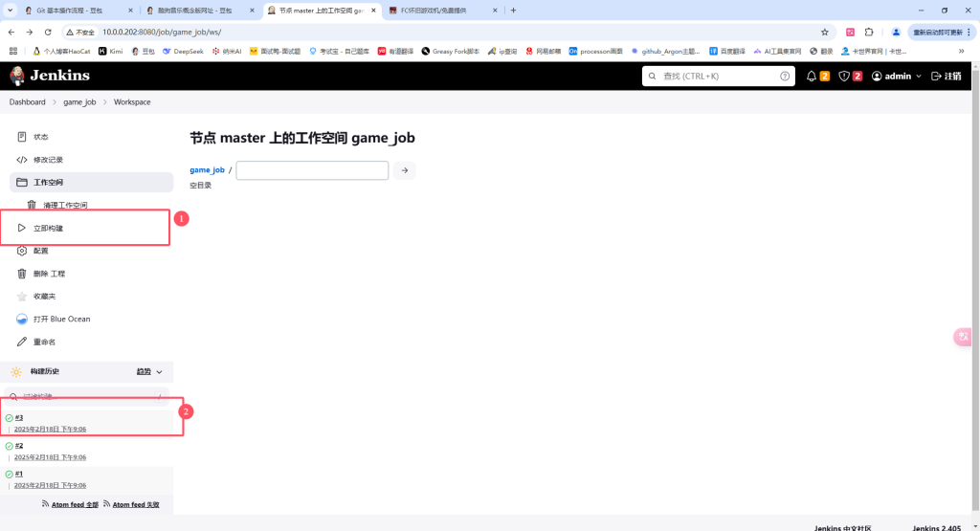This screenshot has width=980, height=531.
Task: Open build #3 link
Action: (x=19, y=417)
